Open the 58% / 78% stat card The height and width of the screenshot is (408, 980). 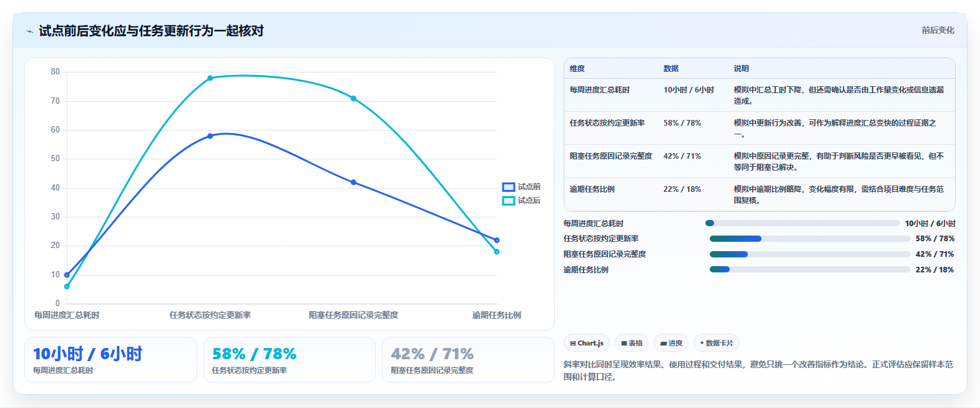290,360
